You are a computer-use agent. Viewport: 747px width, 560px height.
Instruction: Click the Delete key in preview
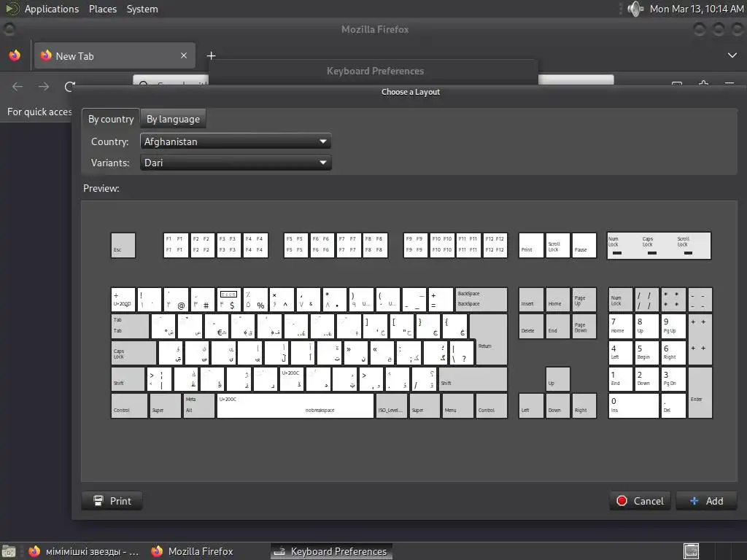tap(531, 326)
